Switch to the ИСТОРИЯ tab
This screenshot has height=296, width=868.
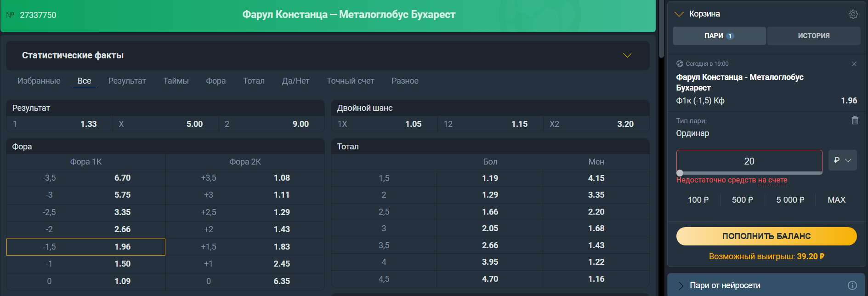pos(813,36)
